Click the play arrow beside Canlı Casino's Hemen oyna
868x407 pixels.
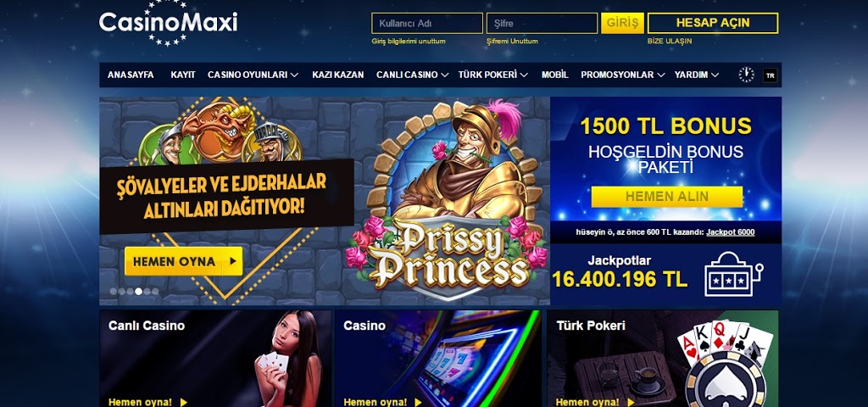[184, 402]
